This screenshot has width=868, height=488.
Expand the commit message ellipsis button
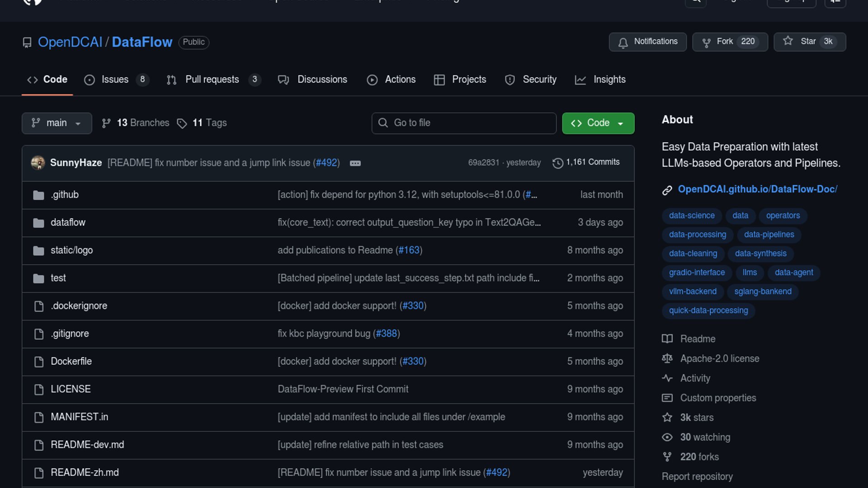(x=355, y=163)
